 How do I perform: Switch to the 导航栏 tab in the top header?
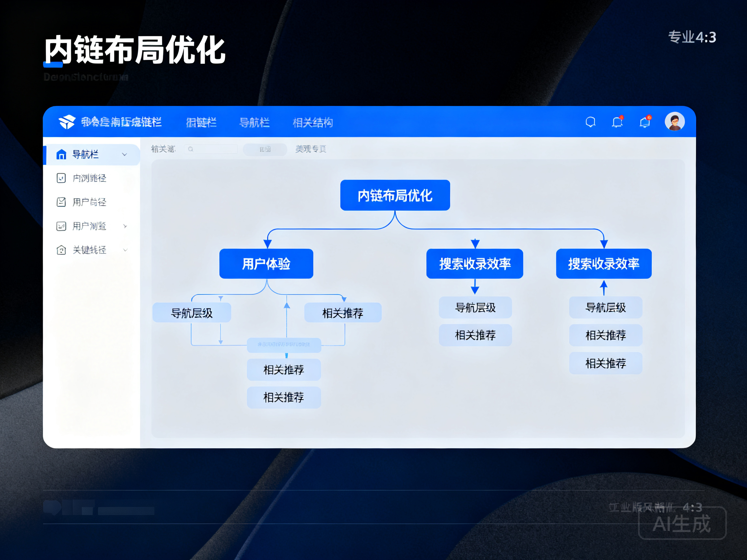[x=254, y=122]
